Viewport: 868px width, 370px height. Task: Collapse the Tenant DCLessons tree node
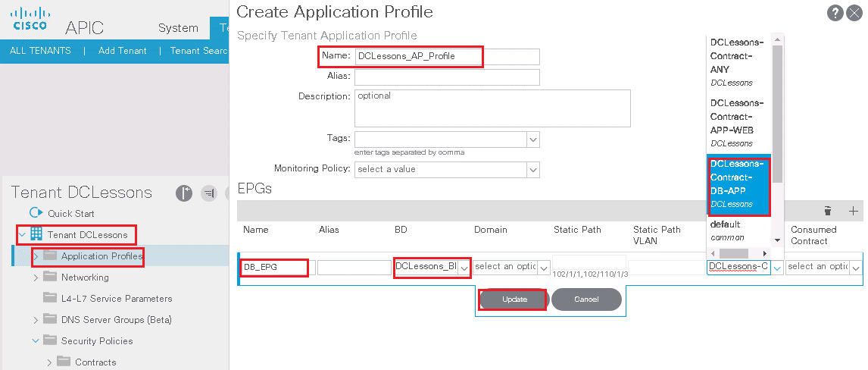click(x=22, y=235)
